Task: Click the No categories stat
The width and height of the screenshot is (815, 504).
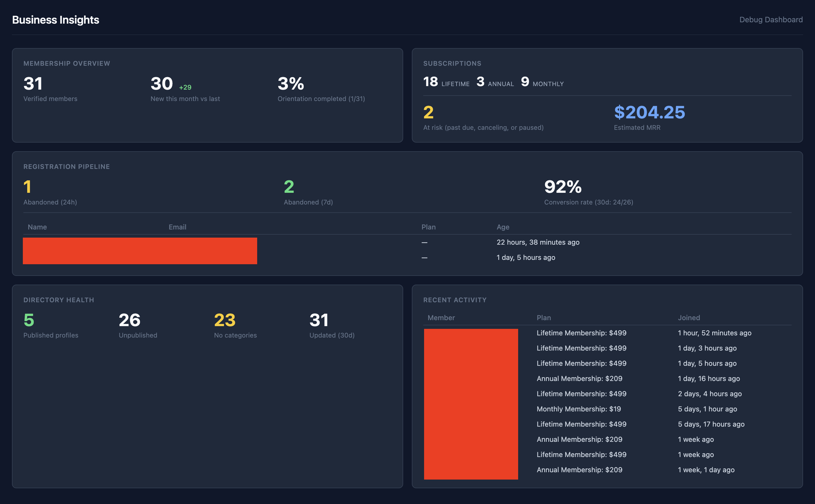Action: tap(225, 320)
